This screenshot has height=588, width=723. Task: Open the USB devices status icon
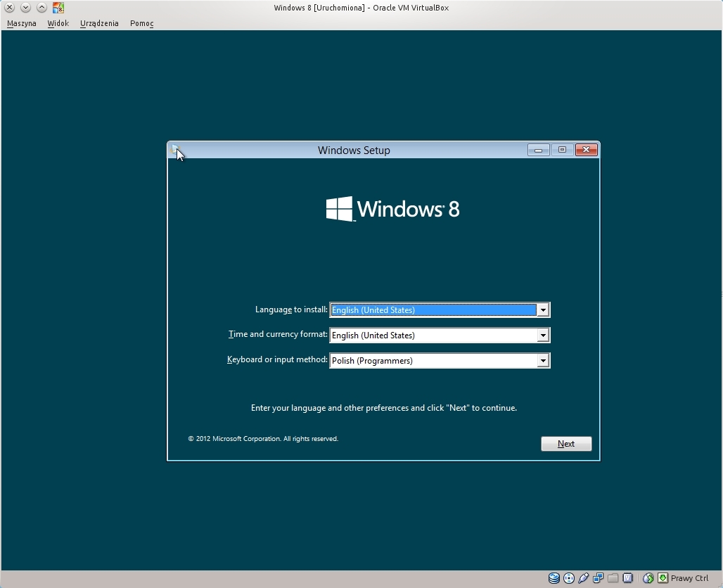coord(583,578)
